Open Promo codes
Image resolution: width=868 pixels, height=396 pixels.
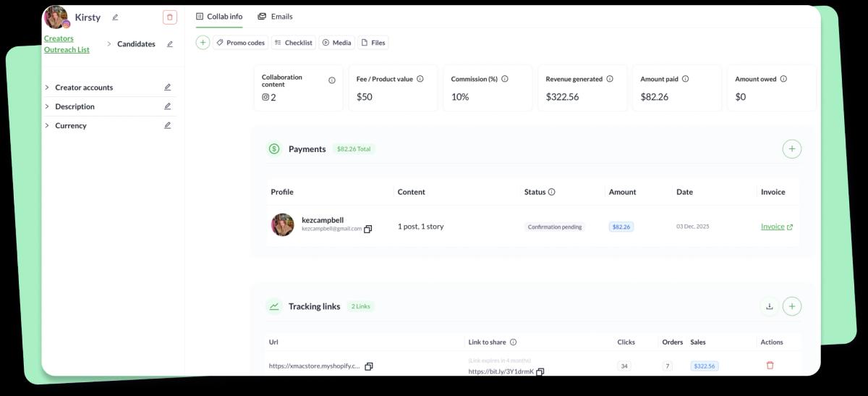[240, 43]
